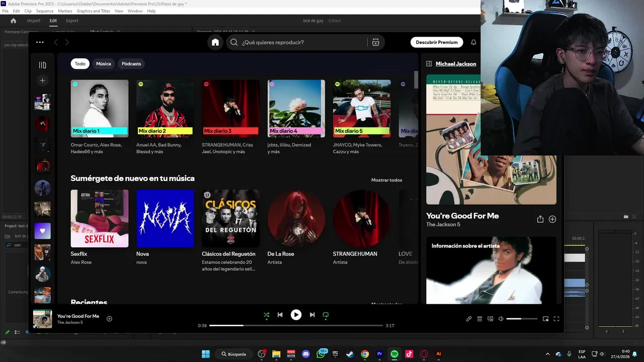Add You're Good For Me to library from the side panel
This screenshot has height=362, width=644.
tap(552, 219)
